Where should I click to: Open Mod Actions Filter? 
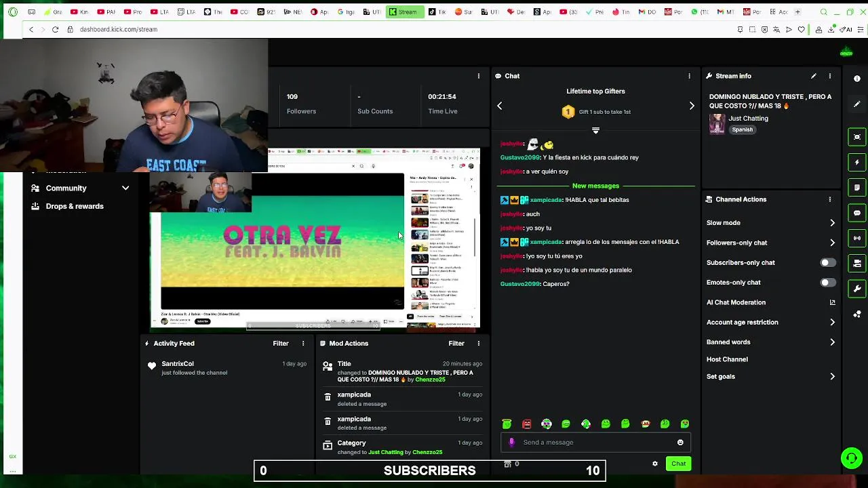click(456, 344)
